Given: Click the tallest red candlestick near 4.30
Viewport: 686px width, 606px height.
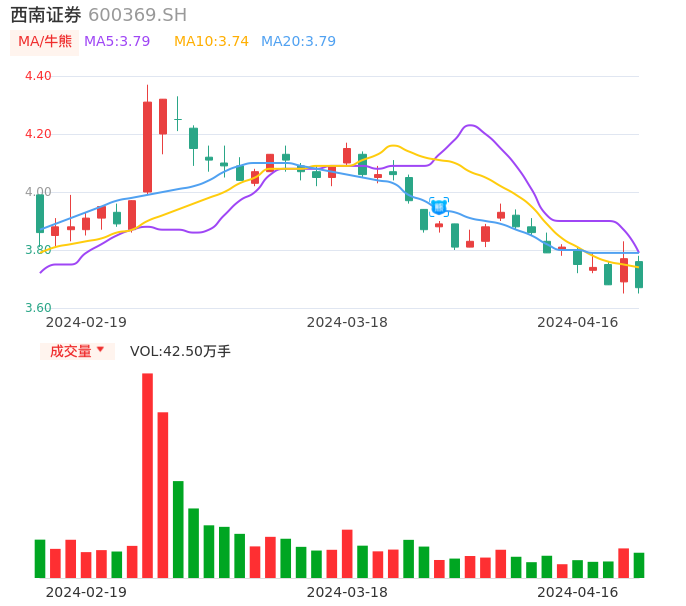Looking at the screenshot, I should pos(147,147).
